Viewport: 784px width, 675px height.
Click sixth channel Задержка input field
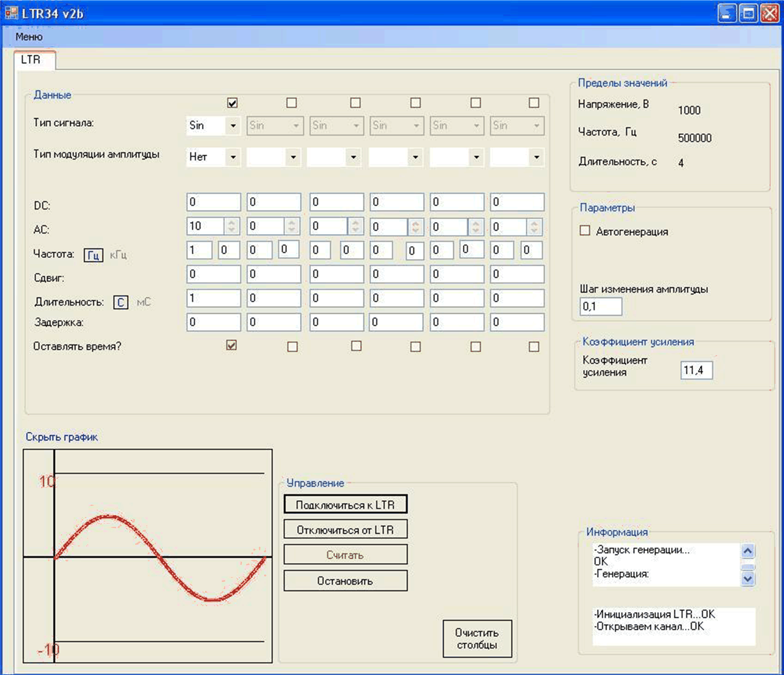click(x=517, y=322)
